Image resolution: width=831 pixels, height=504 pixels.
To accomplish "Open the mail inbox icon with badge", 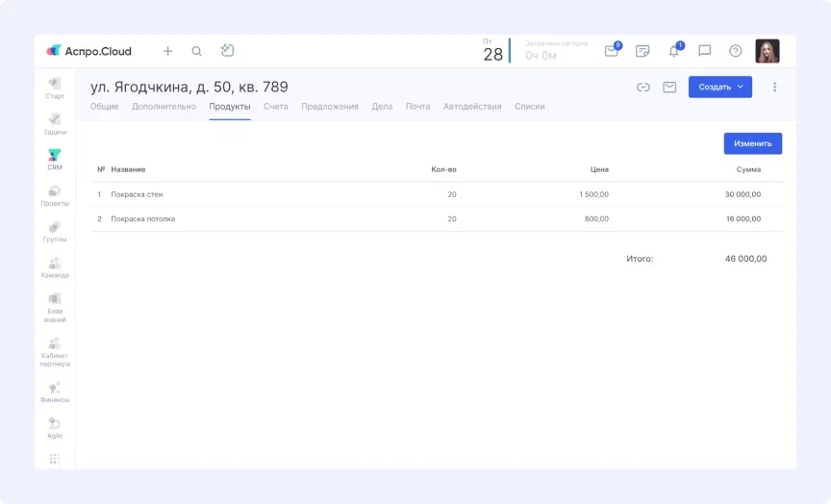I will click(612, 51).
